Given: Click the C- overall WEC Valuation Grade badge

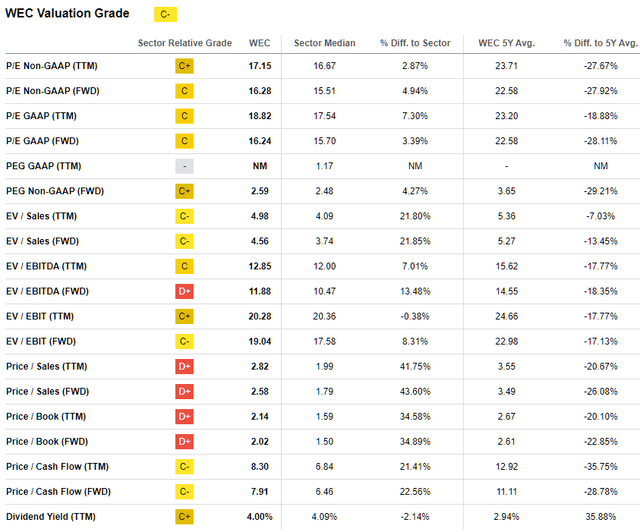Looking at the screenshot, I should [x=161, y=14].
